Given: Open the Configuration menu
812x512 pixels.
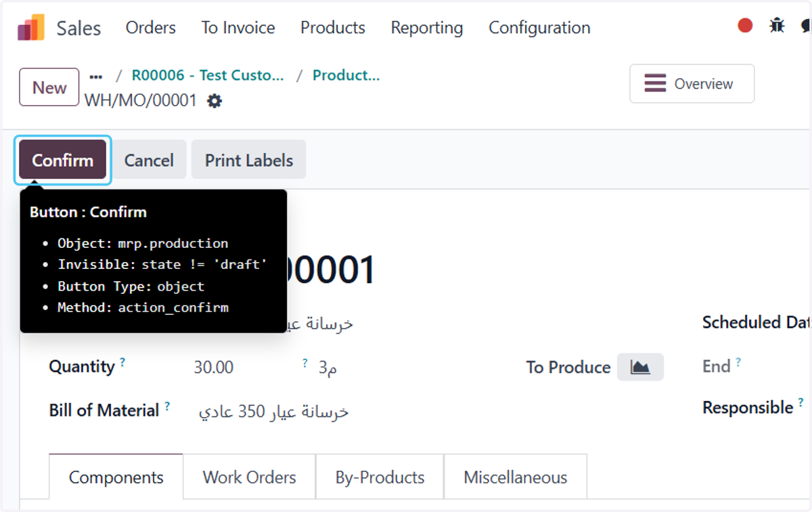Looking at the screenshot, I should point(539,28).
